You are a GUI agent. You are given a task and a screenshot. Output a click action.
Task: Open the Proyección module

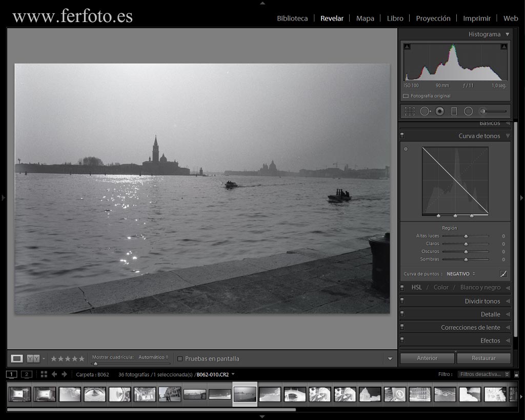(433, 18)
